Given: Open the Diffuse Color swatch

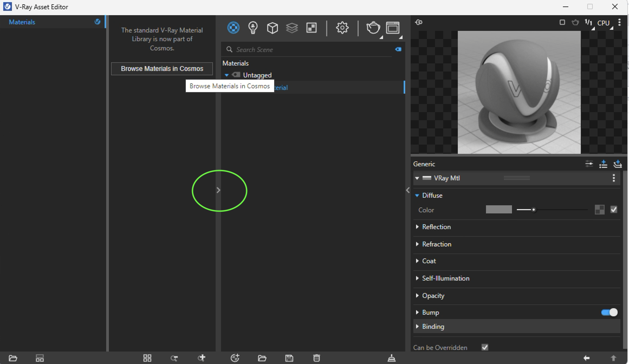Looking at the screenshot, I should pos(499,209).
